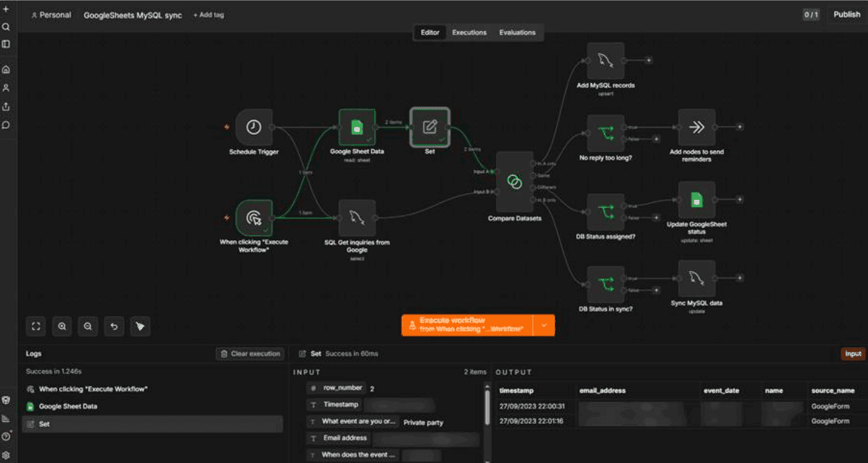Switch to the Evaluations tab
This screenshot has height=463, width=868.
[x=518, y=32]
